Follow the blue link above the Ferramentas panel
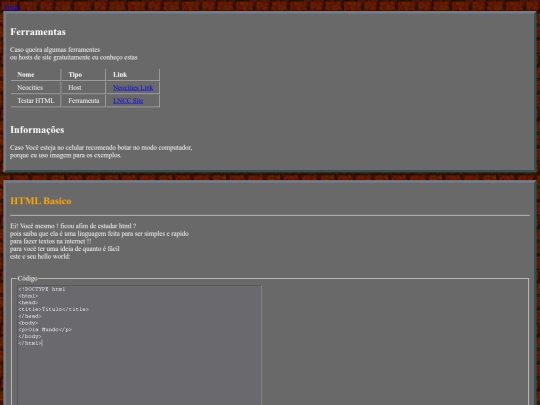Viewport: 540px width, 405px height. [x=11, y=7]
